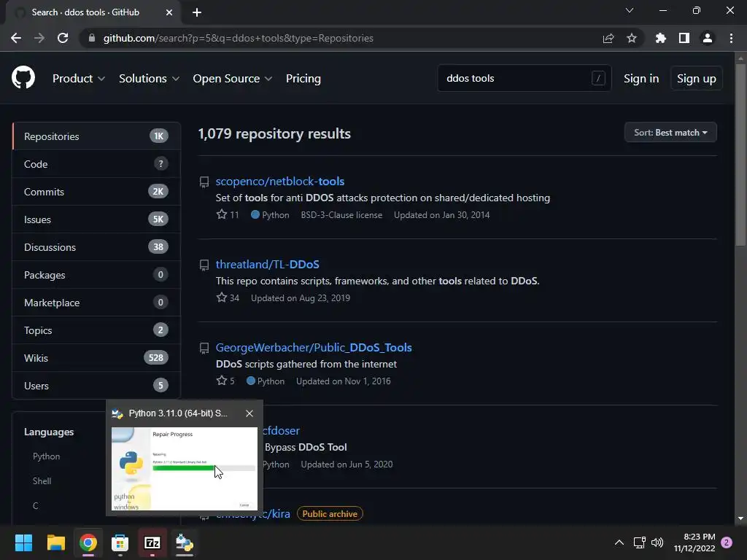Click the BSD-3-Clause license text

click(341, 215)
